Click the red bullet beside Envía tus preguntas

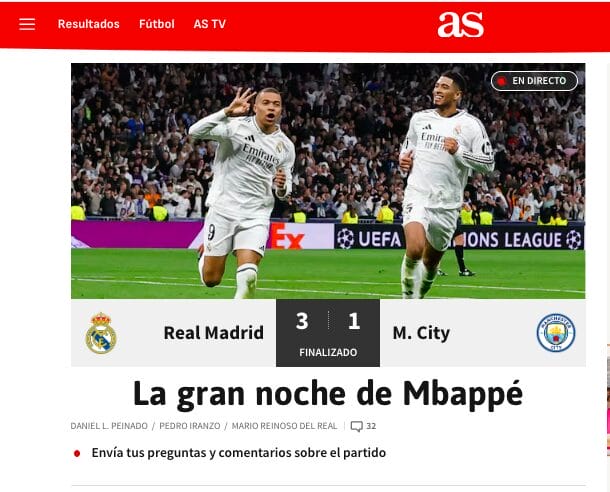(77, 453)
